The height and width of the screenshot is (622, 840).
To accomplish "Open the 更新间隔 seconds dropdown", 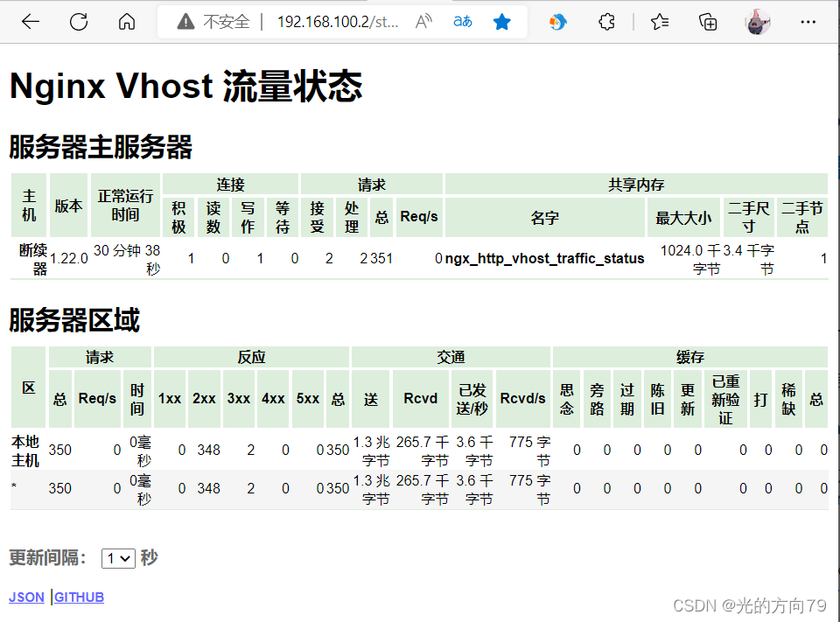I will [117, 557].
